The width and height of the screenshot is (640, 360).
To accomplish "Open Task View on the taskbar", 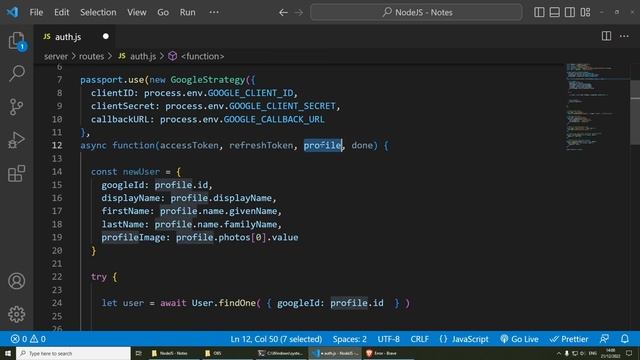I will (138, 353).
